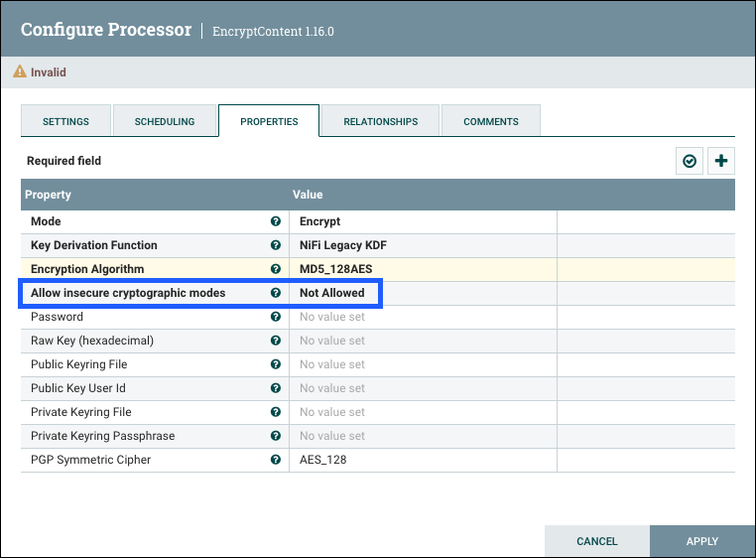Set the Password value field

[422, 317]
